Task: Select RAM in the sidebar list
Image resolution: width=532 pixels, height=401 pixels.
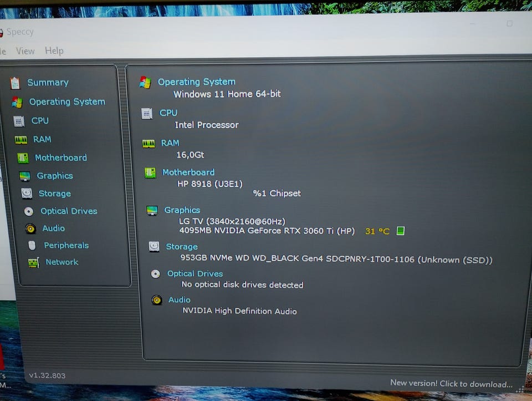Action: point(42,139)
